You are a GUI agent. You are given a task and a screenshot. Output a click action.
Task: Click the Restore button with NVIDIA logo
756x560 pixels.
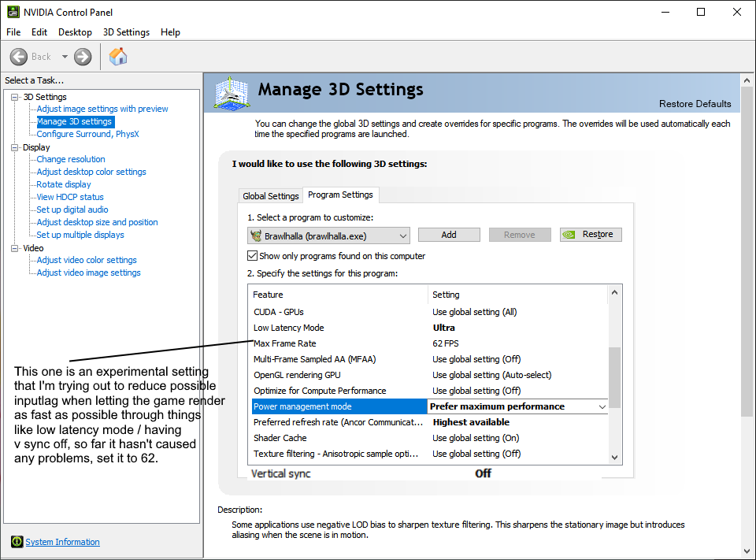(x=591, y=235)
